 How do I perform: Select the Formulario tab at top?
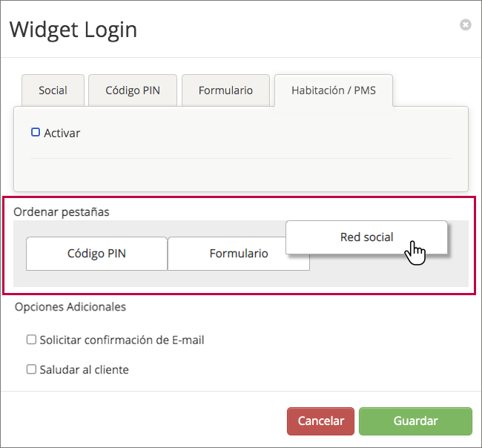225,90
